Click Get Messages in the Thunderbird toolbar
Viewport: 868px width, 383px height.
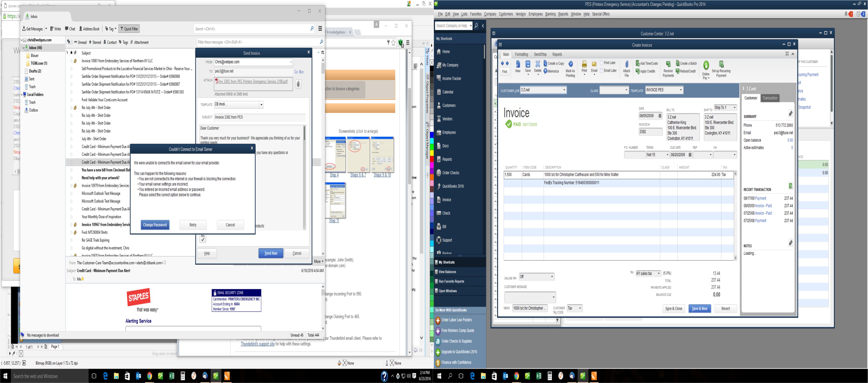(33, 29)
